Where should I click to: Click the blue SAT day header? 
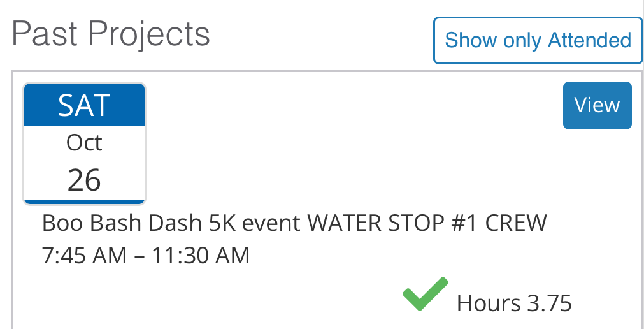[x=85, y=105]
